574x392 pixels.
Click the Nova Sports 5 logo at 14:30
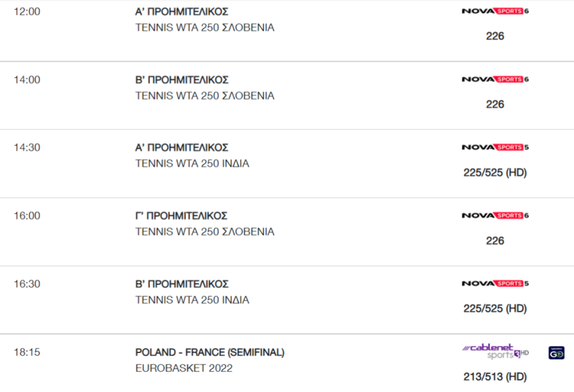click(495, 147)
